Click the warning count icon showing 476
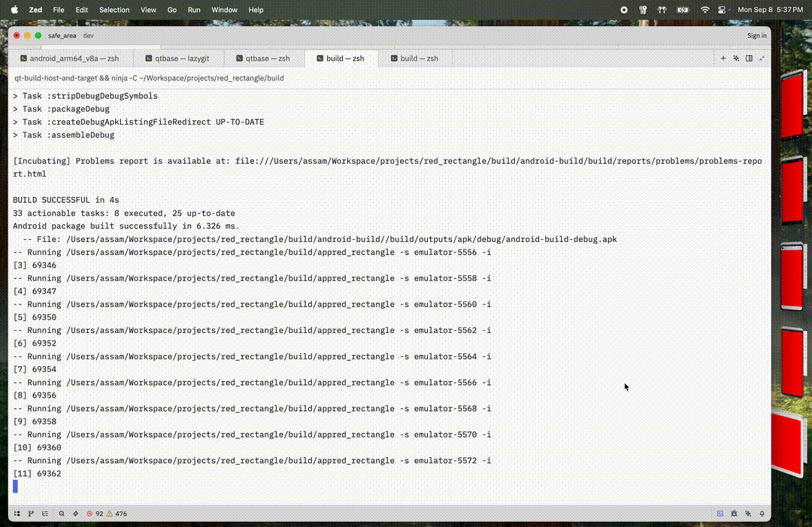812x527 pixels. point(117,513)
